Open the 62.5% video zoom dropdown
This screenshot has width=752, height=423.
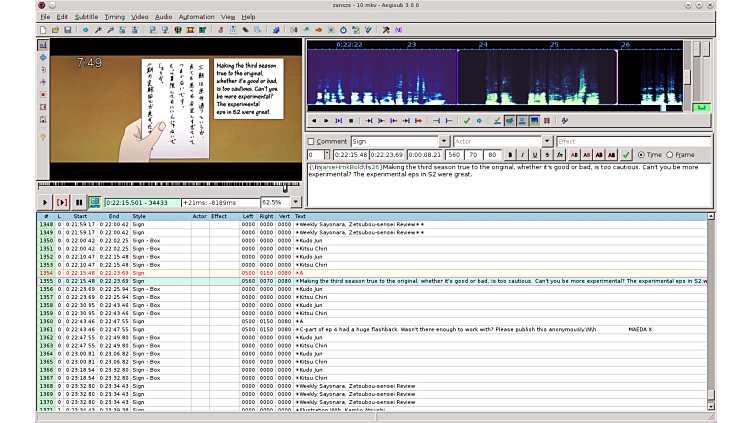point(296,202)
